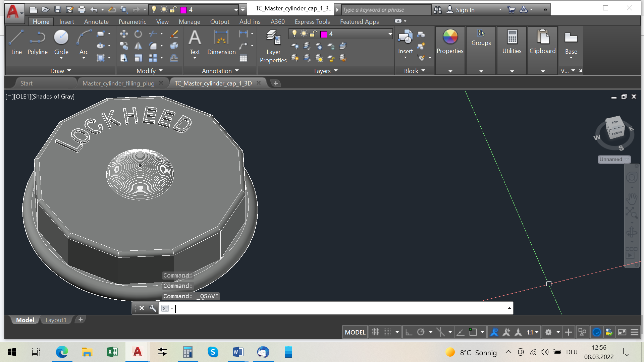The width and height of the screenshot is (644, 362).
Task: Click the Start tab
Action: [x=26, y=83]
